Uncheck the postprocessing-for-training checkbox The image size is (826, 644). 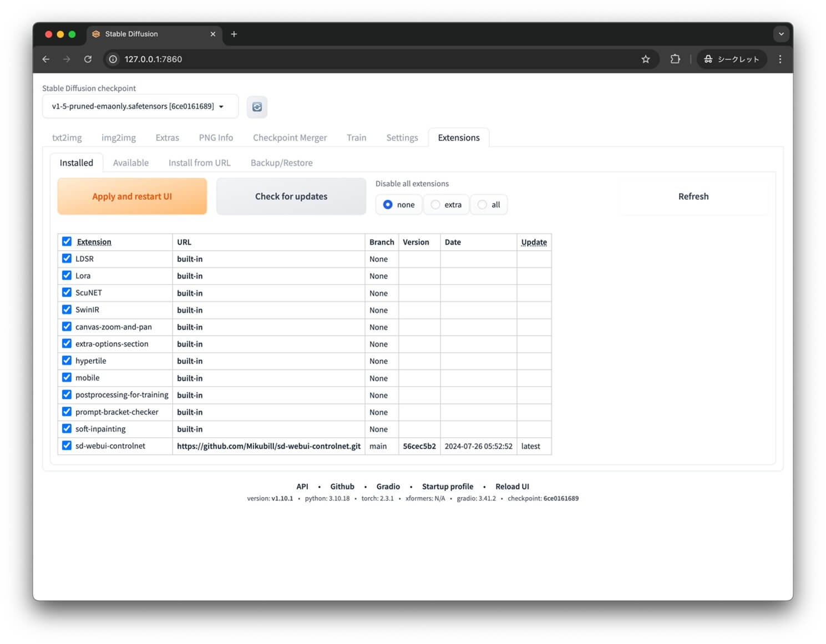pyautogui.click(x=67, y=394)
